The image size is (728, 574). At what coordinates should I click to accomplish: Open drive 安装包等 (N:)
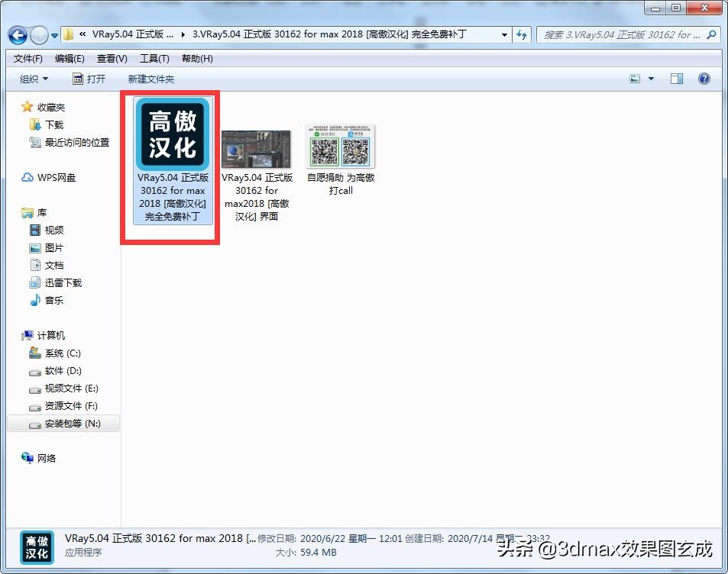[63, 423]
